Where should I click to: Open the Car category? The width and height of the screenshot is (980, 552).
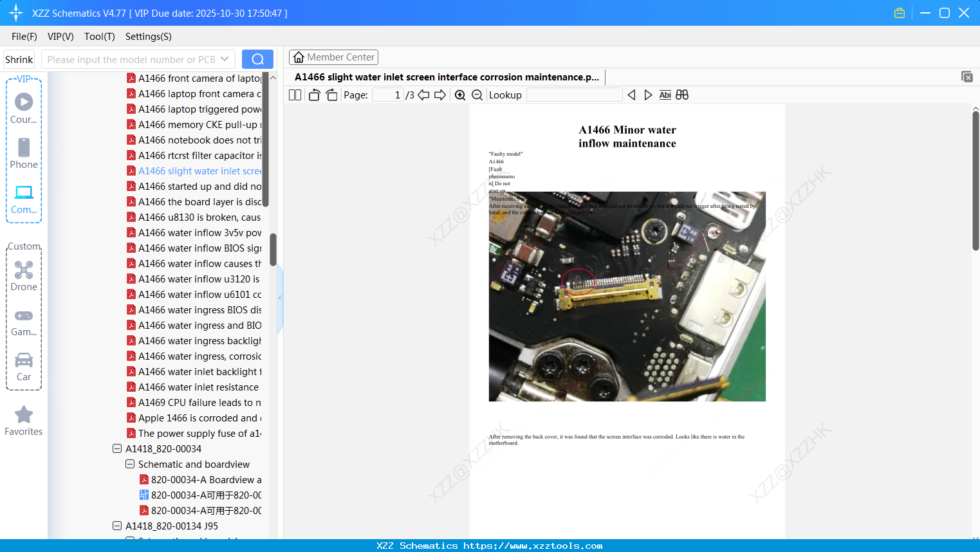[x=24, y=367]
